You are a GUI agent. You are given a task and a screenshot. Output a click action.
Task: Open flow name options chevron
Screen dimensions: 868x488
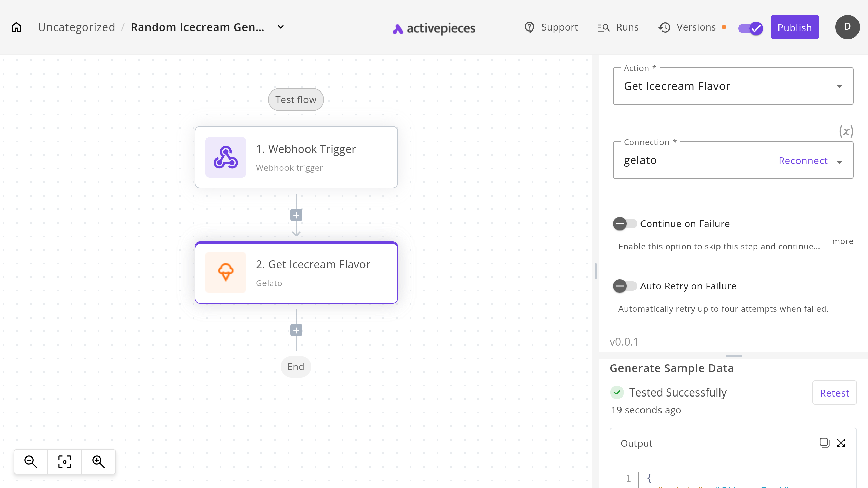tap(281, 27)
